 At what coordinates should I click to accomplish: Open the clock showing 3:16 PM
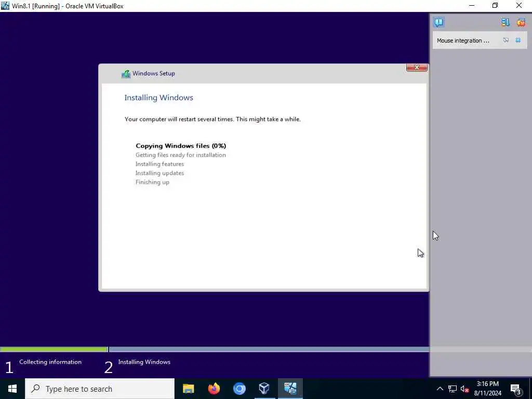click(487, 389)
